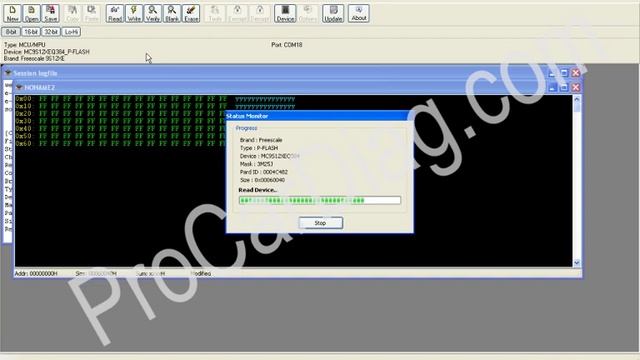Close the Session logfile window
The image size is (640, 360).
tap(576, 73)
